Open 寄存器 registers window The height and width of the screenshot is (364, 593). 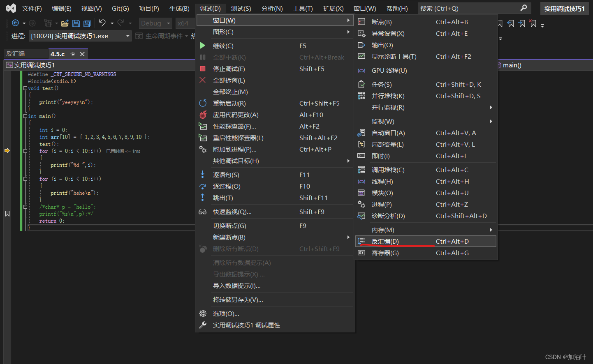point(426,253)
